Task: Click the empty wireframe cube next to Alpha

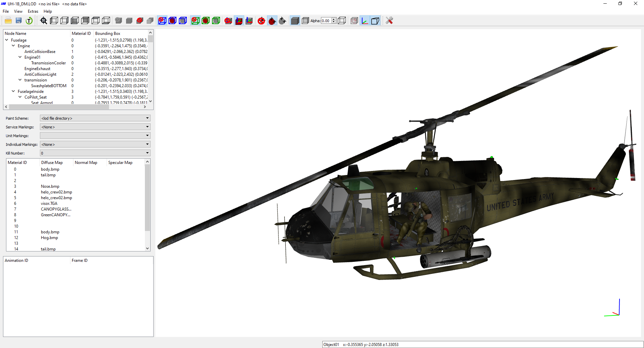Action: pyautogui.click(x=342, y=21)
